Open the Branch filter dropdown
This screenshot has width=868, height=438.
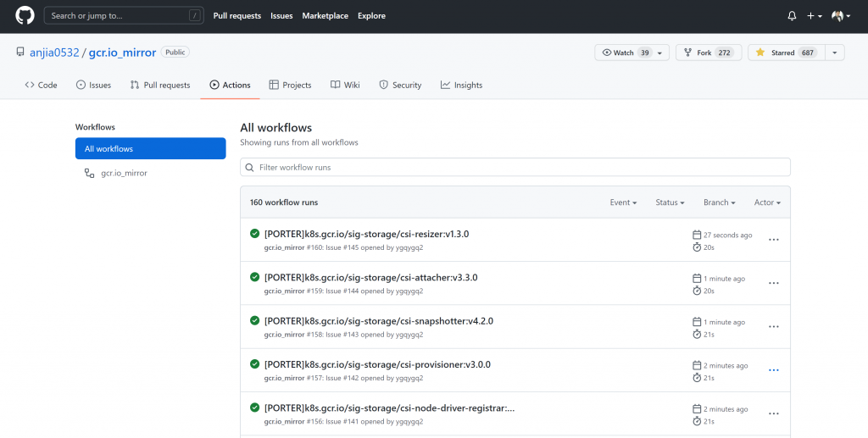click(719, 202)
